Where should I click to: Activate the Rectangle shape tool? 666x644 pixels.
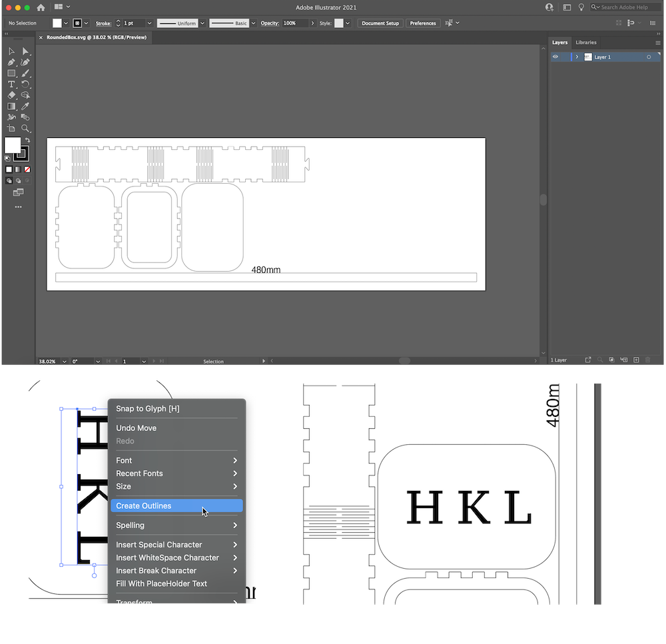point(11,73)
